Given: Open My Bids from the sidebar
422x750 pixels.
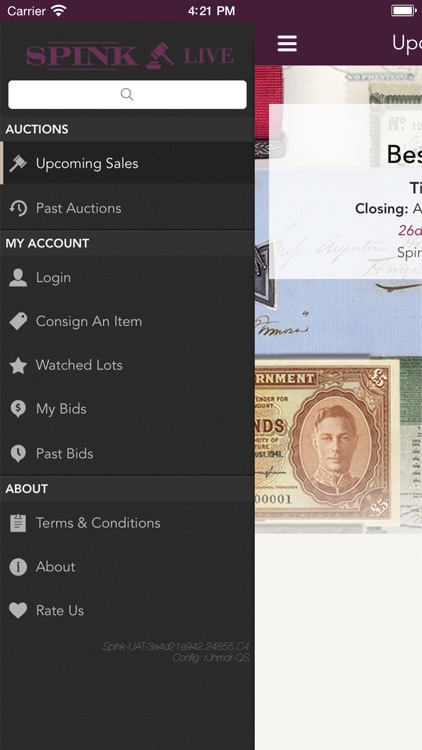Looking at the screenshot, I should [127, 409].
